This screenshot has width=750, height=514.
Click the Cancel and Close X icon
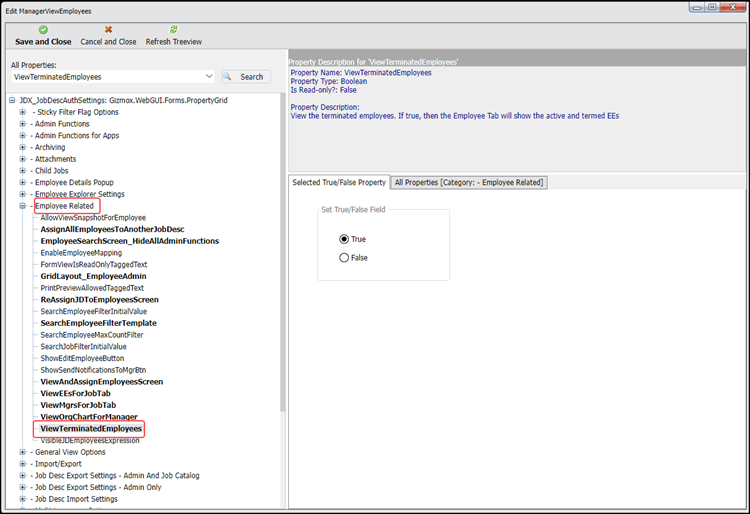(x=108, y=30)
